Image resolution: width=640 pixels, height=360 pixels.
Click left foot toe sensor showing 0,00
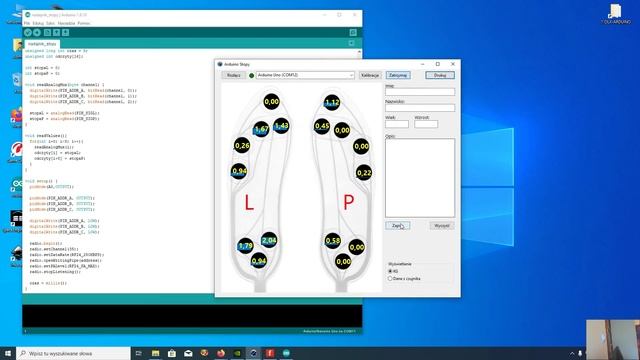tap(271, 102)
